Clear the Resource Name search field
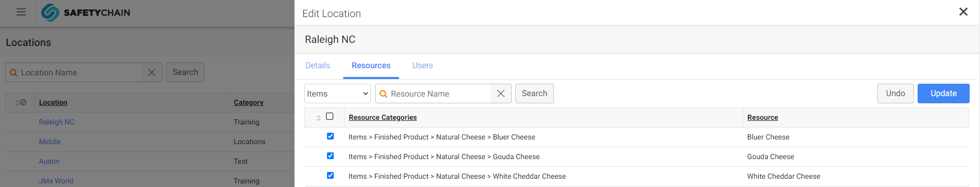The height and width of the screenshot is (187, 980). point(500,93)
